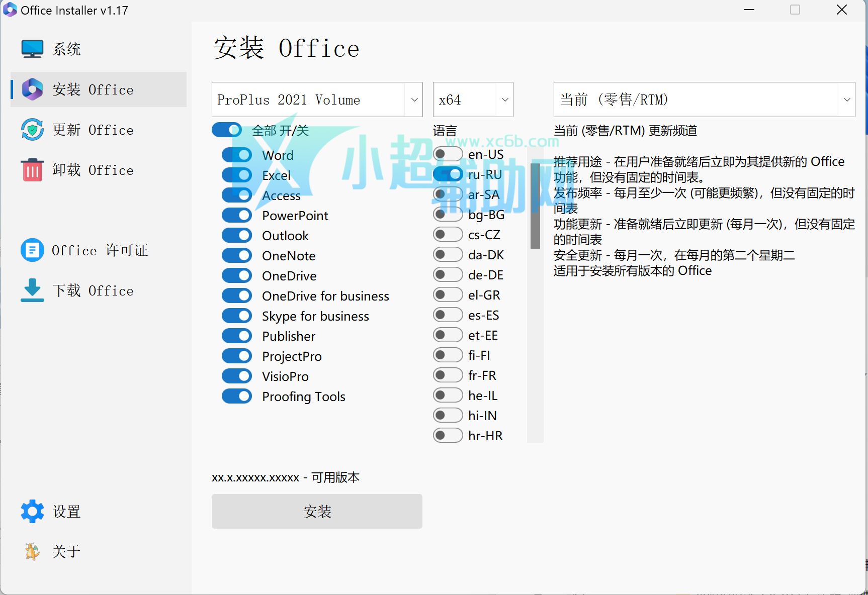Image resolution: width=868 pixels, height=595 pixels.
Task: Enable the de-DE language toggle
Action: [448, 274]
